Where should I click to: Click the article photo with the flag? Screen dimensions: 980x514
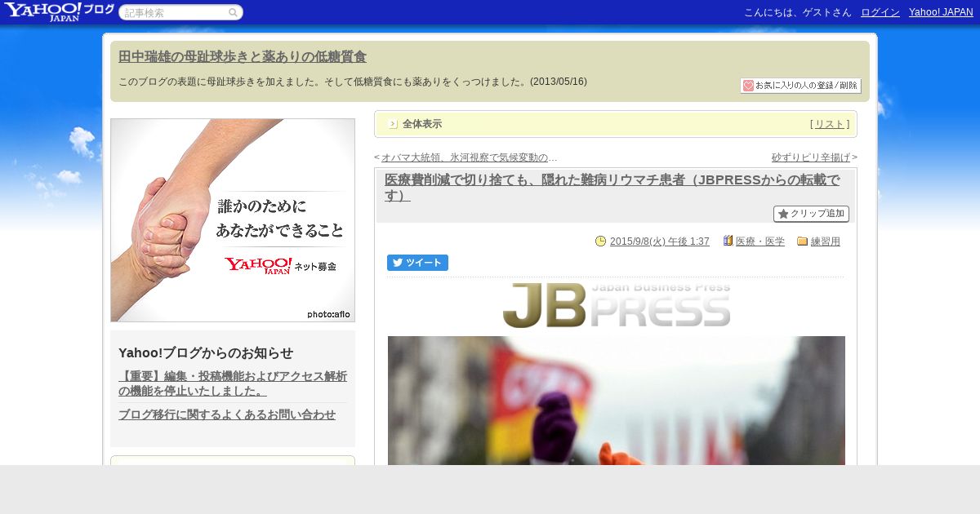pos(617,401)
